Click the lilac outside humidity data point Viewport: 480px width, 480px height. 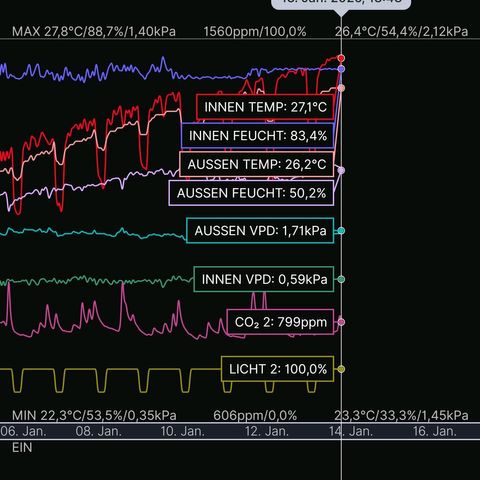pos(341,170)
